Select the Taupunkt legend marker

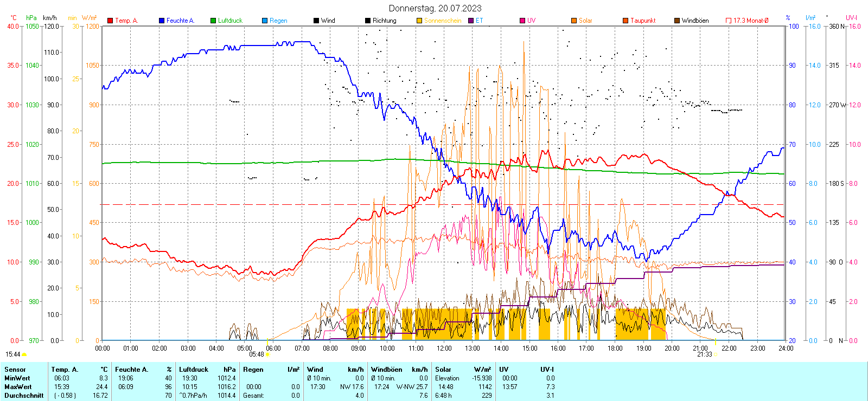click(x=626, y=21)
